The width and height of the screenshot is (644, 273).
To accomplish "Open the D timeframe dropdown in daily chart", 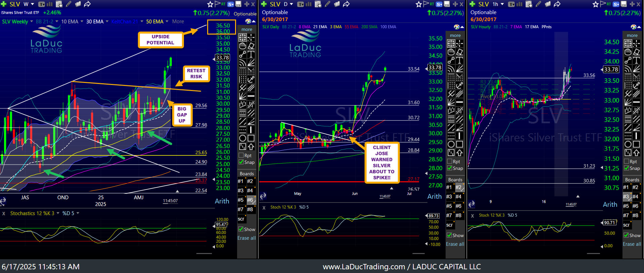I will pos(292,4).
